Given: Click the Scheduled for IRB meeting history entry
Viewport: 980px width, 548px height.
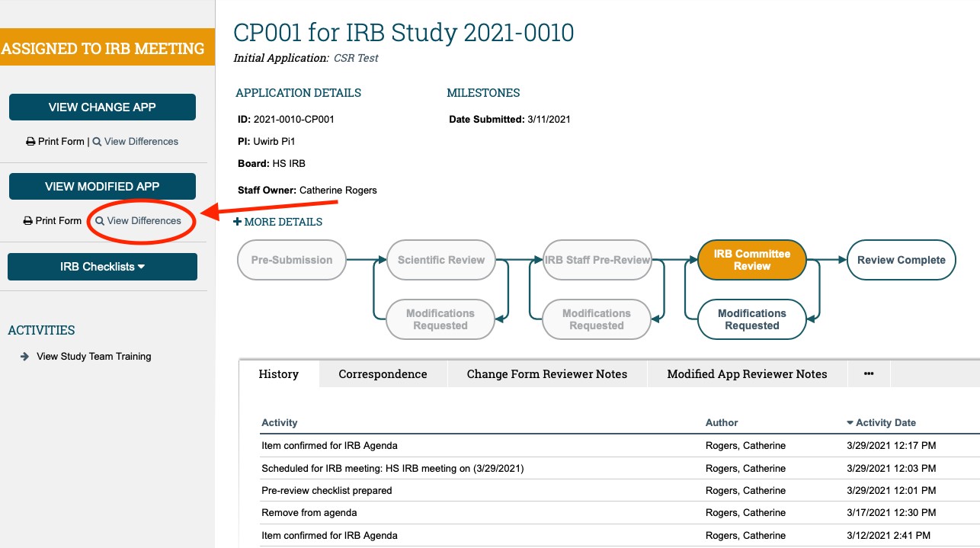Looking at the screenshot, I should tap(392, 468).
